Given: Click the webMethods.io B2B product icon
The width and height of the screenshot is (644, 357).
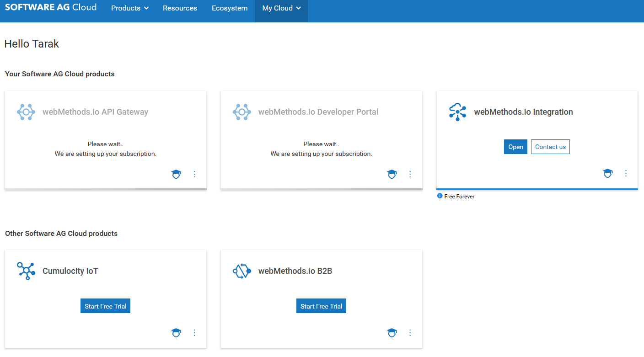Looking at the screenshot, I should click(x=242, y=271).
